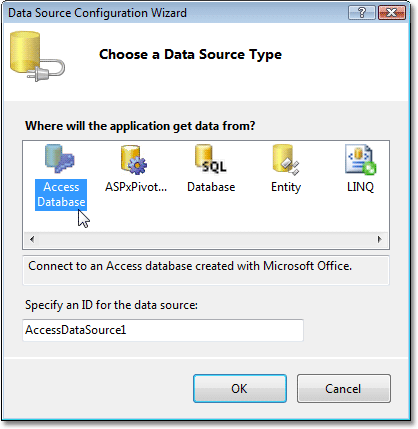Viewport: 418px width, 429px height.
Task: Click the Access Database highlighted label
Action: point(61,195)
